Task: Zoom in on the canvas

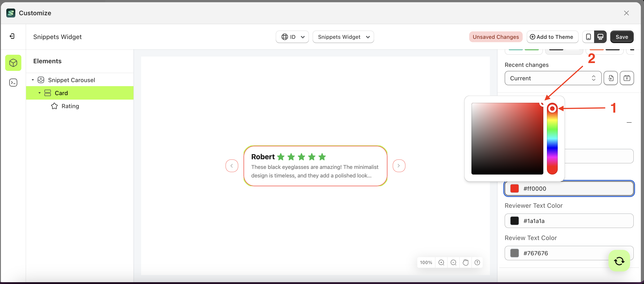Action: pyautogui.click(x=441, y=262)
